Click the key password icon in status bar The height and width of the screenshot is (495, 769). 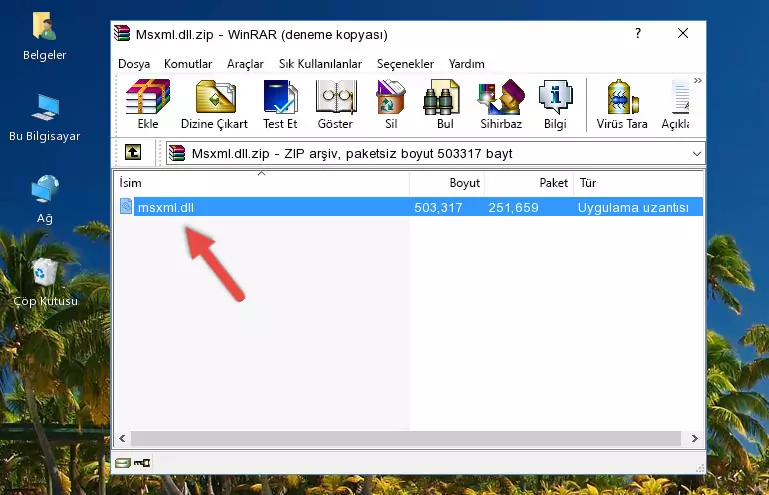click(142, 463)
